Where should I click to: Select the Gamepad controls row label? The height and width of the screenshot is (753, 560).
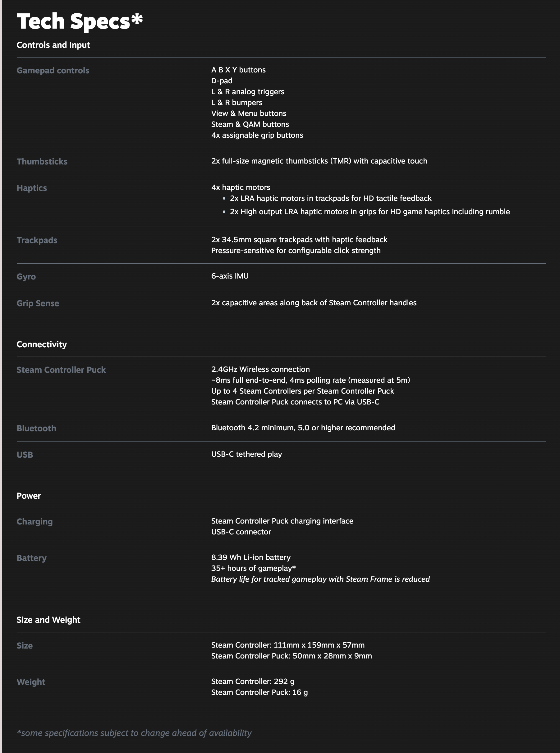pos(53,71)
